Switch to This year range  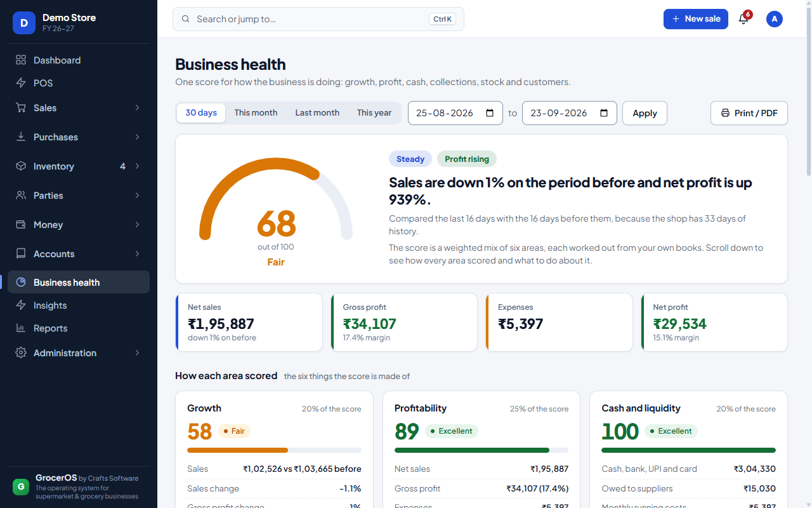374,113
